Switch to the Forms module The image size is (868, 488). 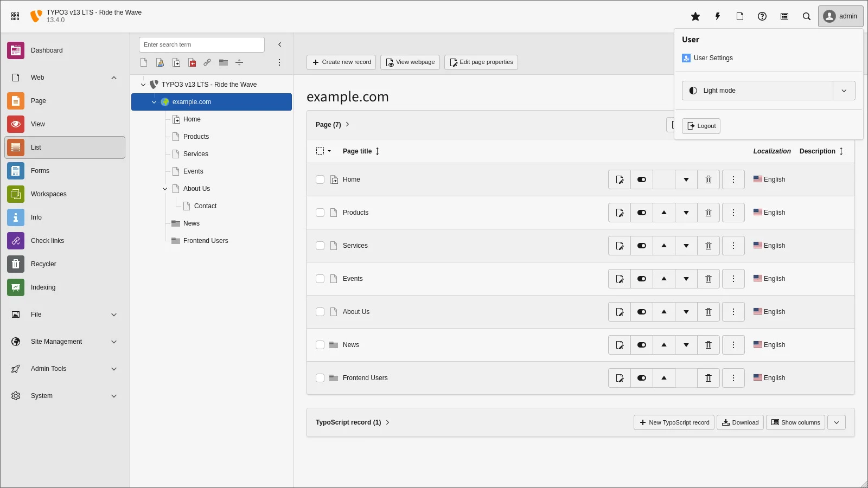(x=40, y=170)
